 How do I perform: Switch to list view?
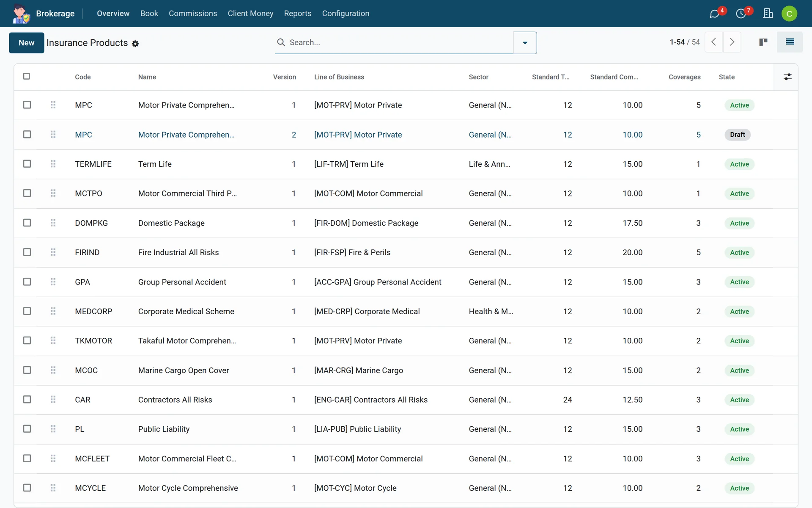click(x=790, y=42)
